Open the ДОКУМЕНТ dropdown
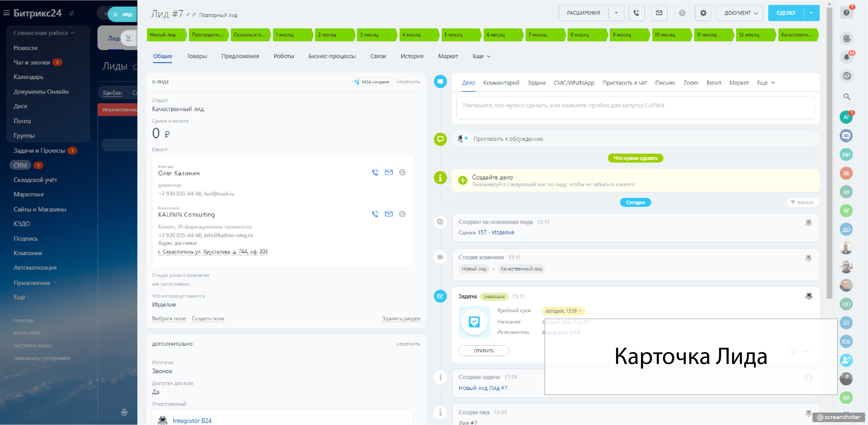The image size is (868, 425). [739, 13]
